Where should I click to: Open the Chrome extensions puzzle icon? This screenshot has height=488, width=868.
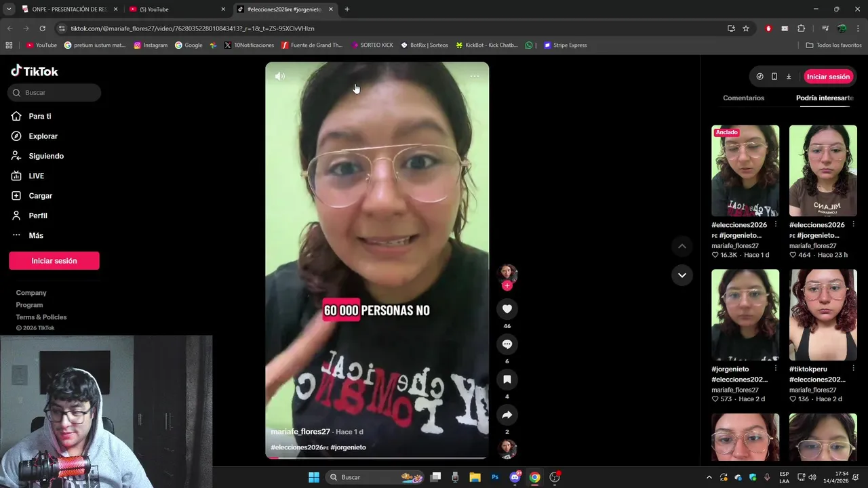pyautogui.click(x=802, y=28)
